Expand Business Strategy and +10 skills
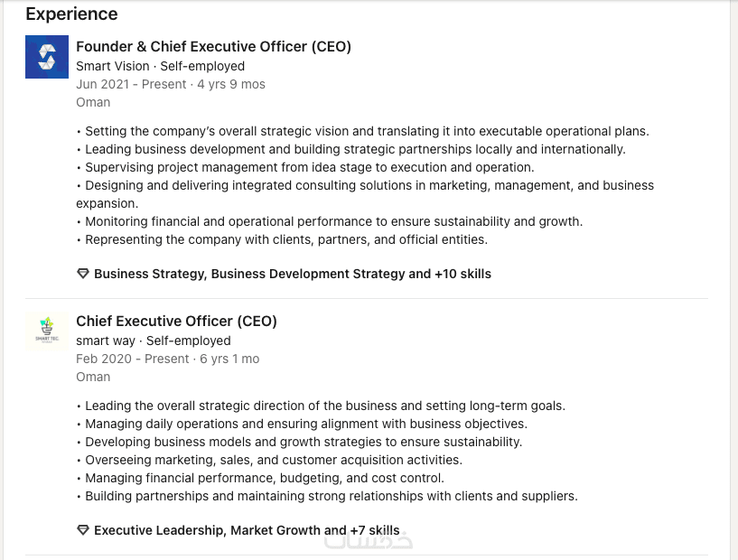738x560 pixels. (292, 274)
